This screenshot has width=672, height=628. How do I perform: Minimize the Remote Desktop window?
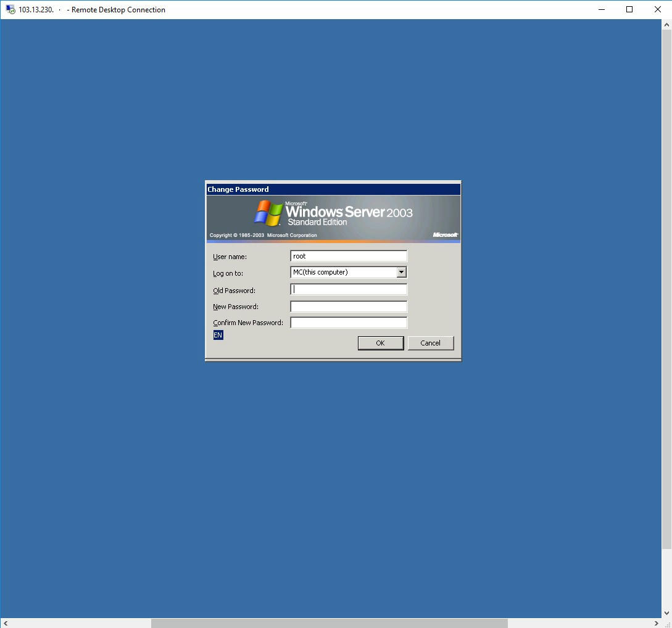point(602,9)
